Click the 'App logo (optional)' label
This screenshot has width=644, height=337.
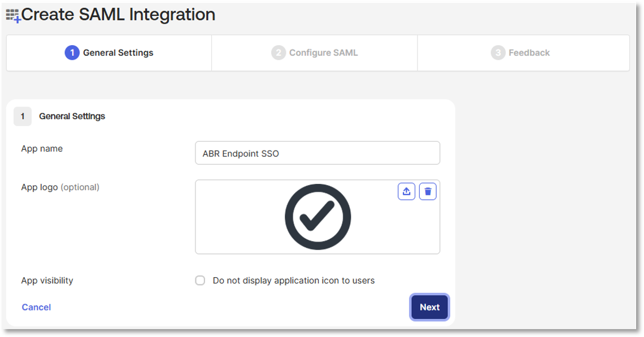(60, 187)
